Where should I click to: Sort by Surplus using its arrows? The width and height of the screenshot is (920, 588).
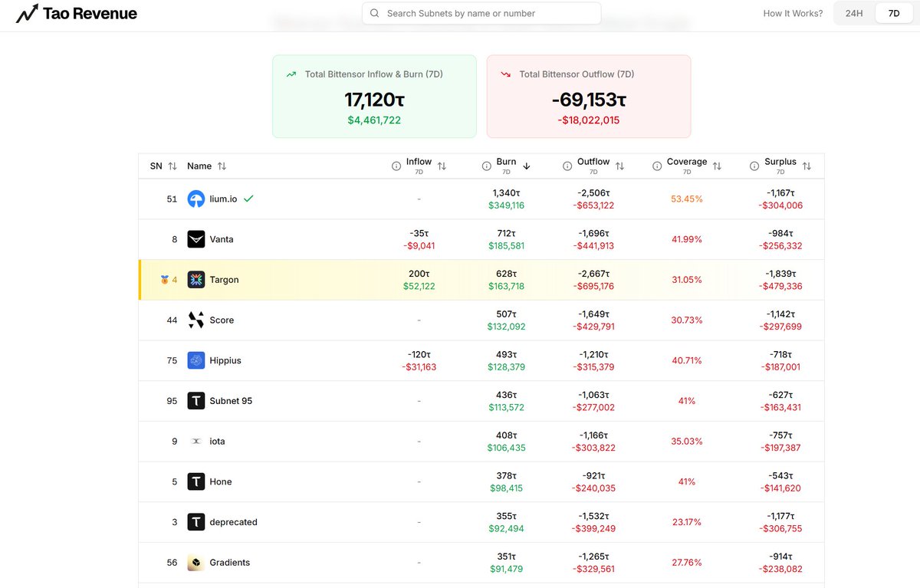pyautogui.click(x=807, y=166)
